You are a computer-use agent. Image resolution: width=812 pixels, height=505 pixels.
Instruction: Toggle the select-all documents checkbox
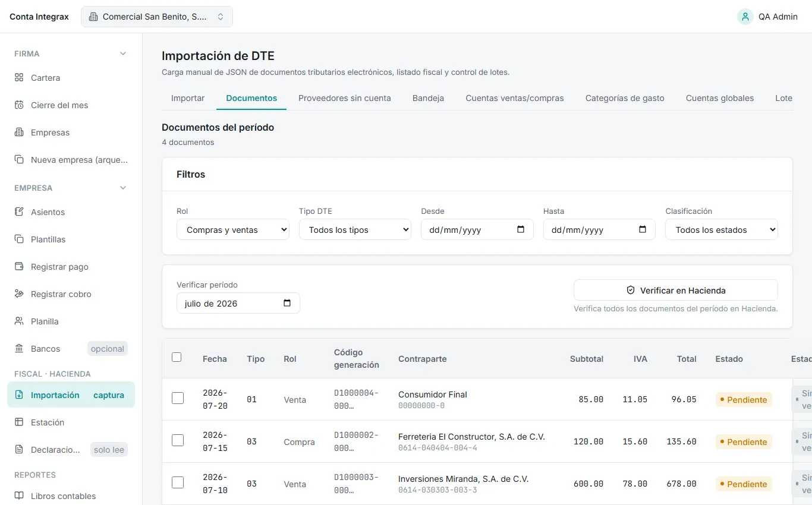tap(177, 357)
